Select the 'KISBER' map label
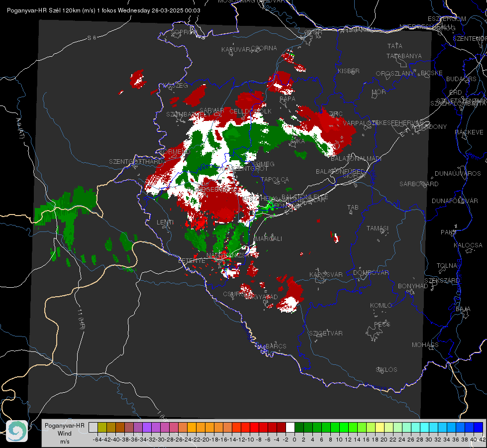The width and height of the screenshot is (487, 448). (349, 71)
